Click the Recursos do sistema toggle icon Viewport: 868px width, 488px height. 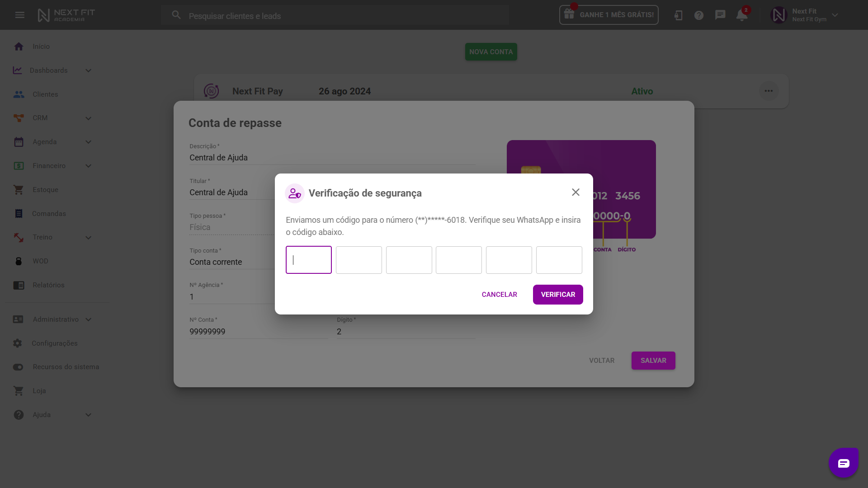(18, 367)
